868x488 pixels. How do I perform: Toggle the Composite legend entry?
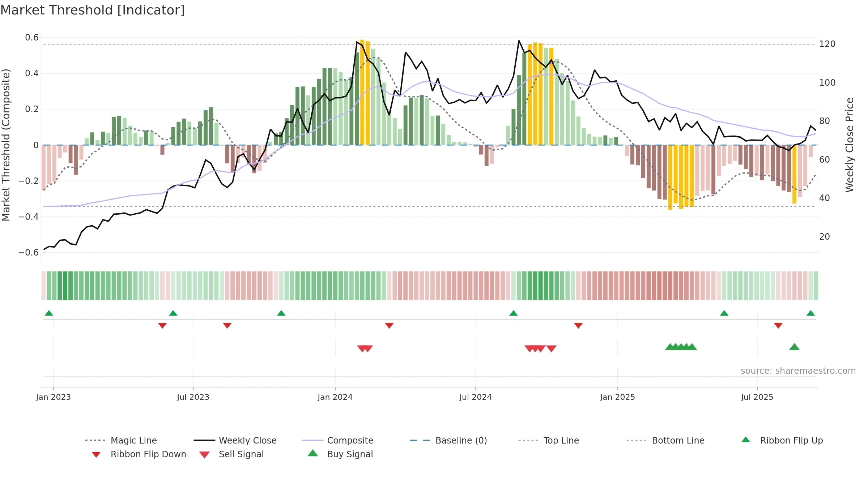[x=337, y=440]
